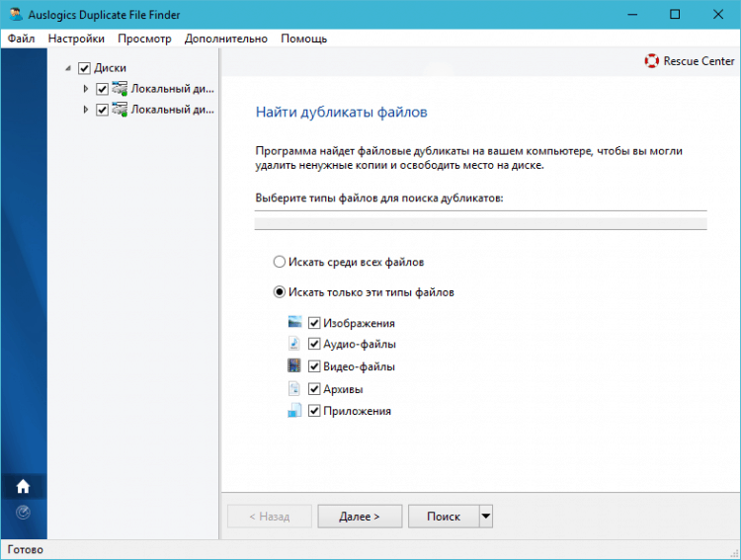Uncheck the first Локальный диск checkbox
The image size is (741, 560).
[x=102, y=89]
